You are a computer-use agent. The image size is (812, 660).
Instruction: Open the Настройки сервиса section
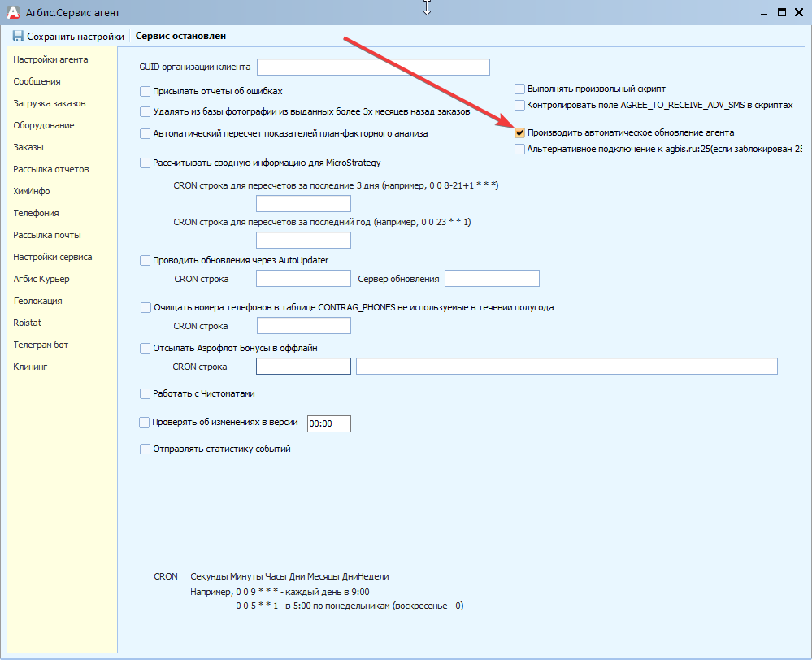click(52, 257)
